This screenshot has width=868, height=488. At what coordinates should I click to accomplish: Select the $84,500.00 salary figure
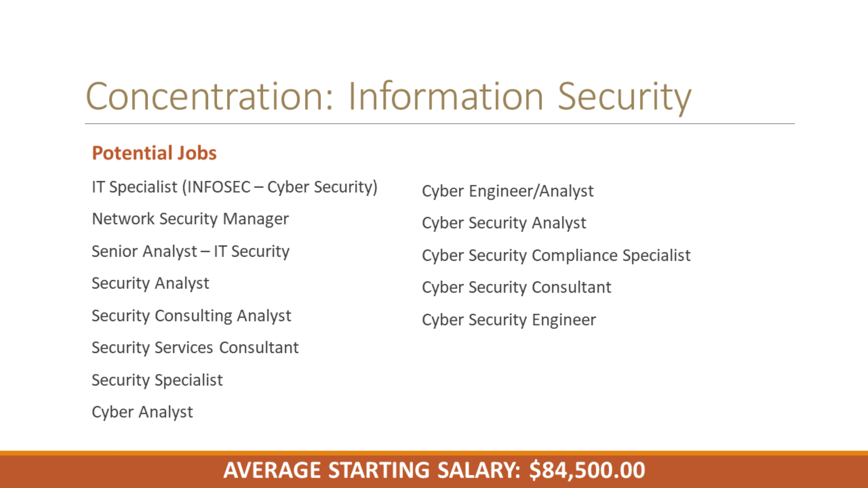(587, 470)
